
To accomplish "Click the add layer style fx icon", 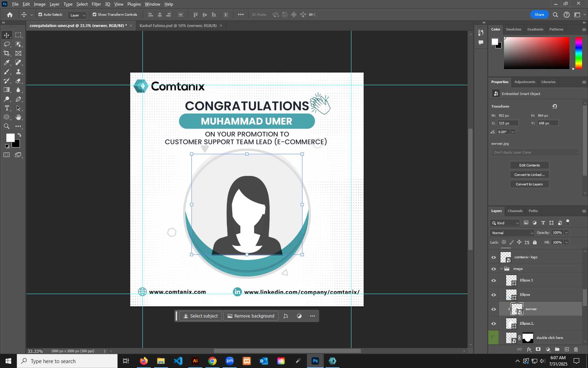I will 529,349.
